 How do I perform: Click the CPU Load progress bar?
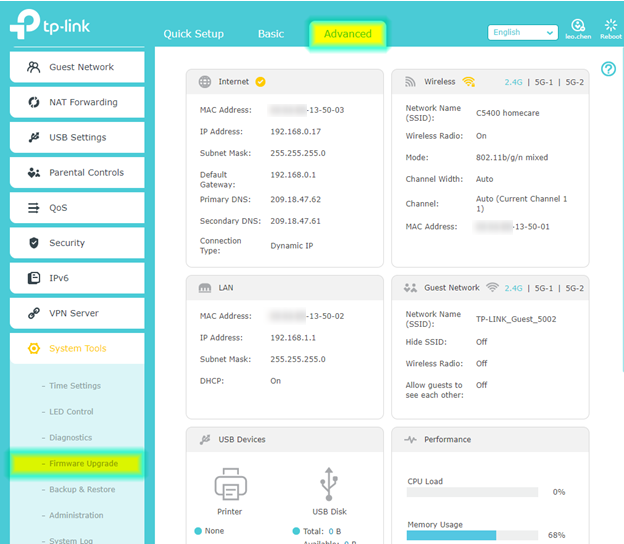click(x=472, y=492)
